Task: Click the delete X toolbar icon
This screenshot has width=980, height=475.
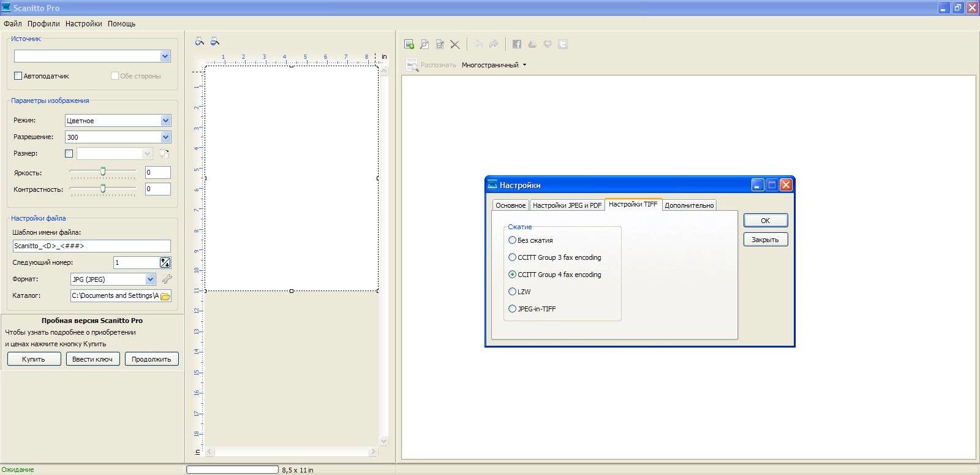Action: 455,44
